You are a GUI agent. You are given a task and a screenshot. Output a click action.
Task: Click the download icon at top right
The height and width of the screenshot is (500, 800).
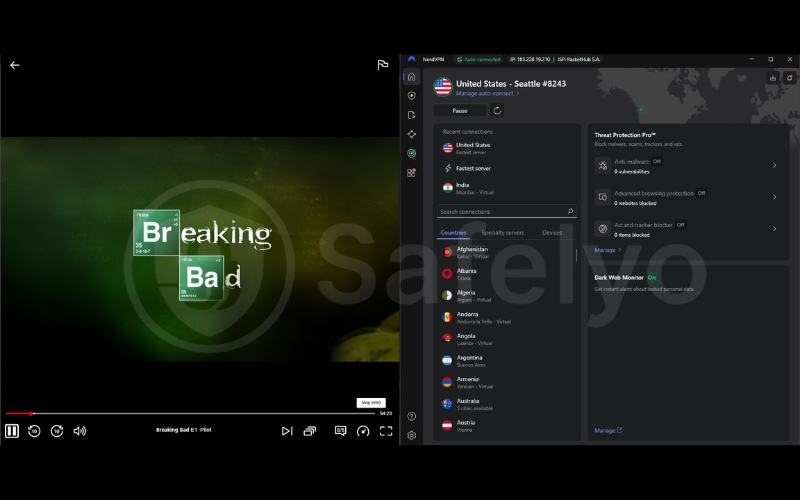tap(773, 78)
